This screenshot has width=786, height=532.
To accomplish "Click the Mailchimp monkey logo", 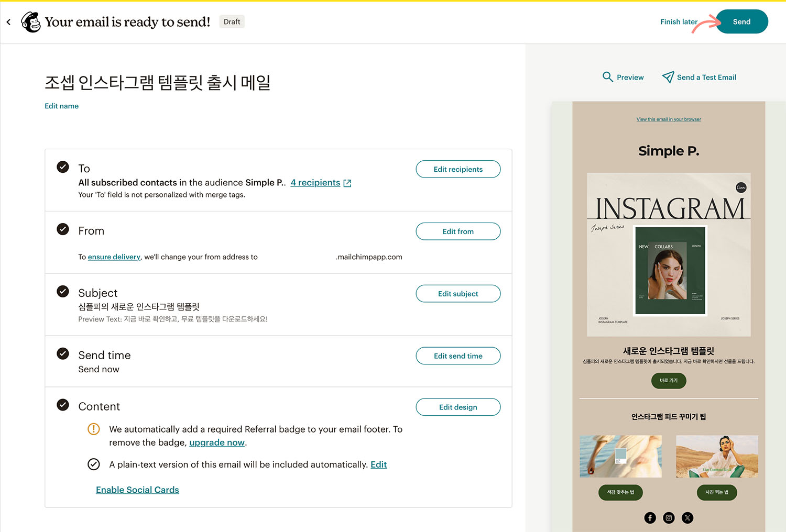I will point(31,22).
